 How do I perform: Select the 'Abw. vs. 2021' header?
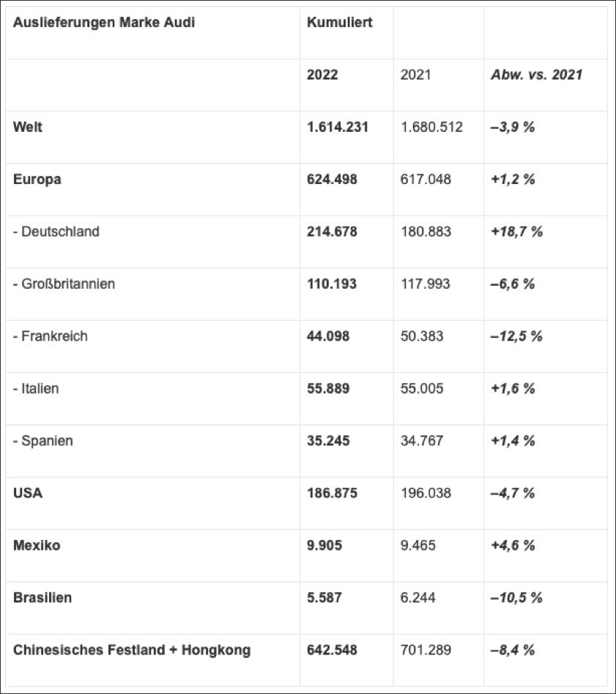pos(536,75)
